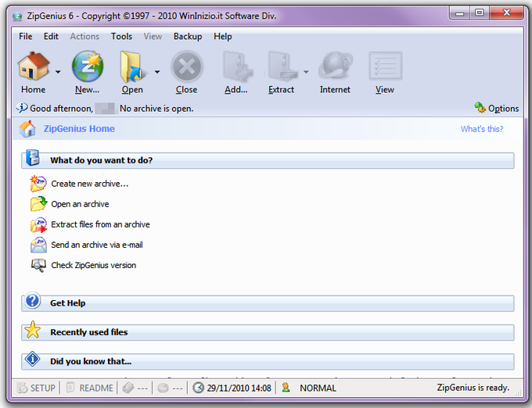Click the ZipGenius is ready status text
532x408 pixels.
tap(473, 388)
